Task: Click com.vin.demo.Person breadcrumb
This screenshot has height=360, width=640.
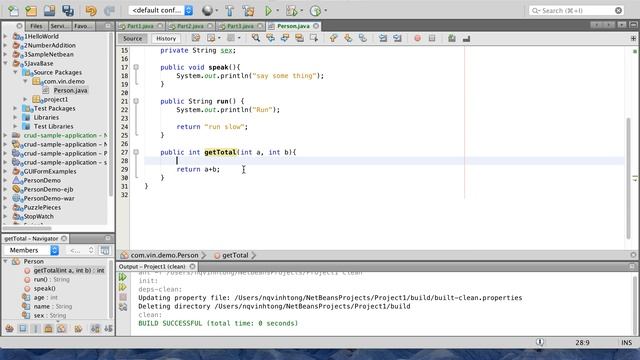Action: (164, 256)
